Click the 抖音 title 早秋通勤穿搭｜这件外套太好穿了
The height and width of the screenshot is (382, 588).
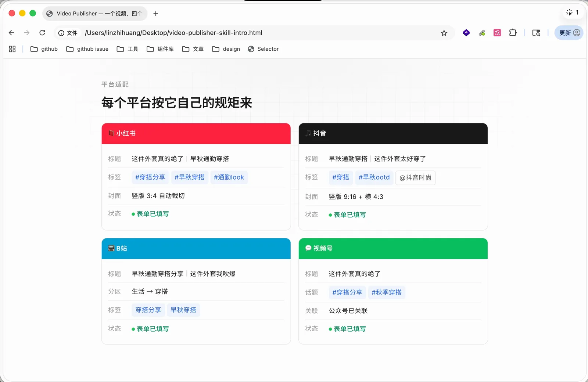click(377, 159)
